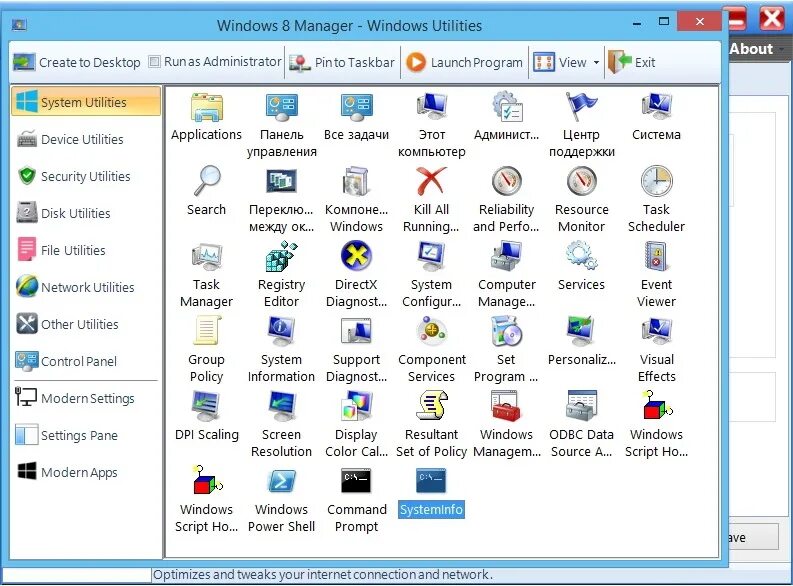This screenshot has height=586, width=793.
Task: Switch to System Utilities category
Action: tap(86, 102)
